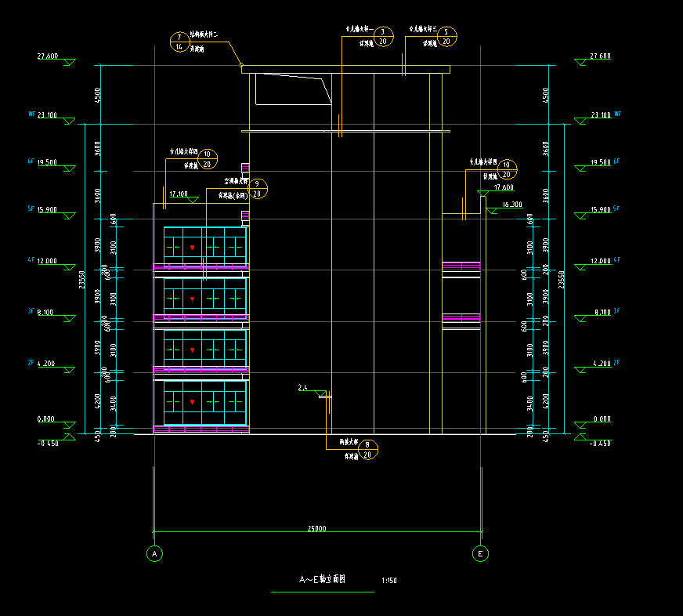Select the detail callout bubble 9/20
This screenshot has width=683, height=616.
coord(258,189)
